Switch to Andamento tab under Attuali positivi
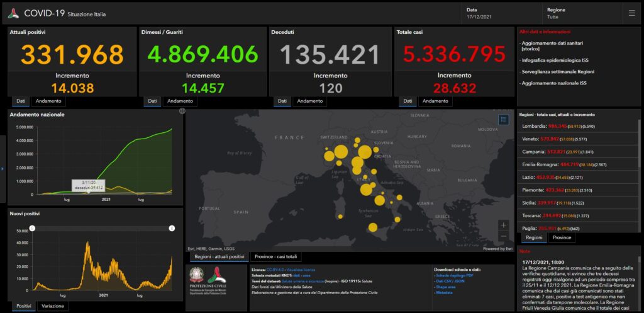Screen dimensions: 644x313 pyautogui.click(x=50, y=101)
